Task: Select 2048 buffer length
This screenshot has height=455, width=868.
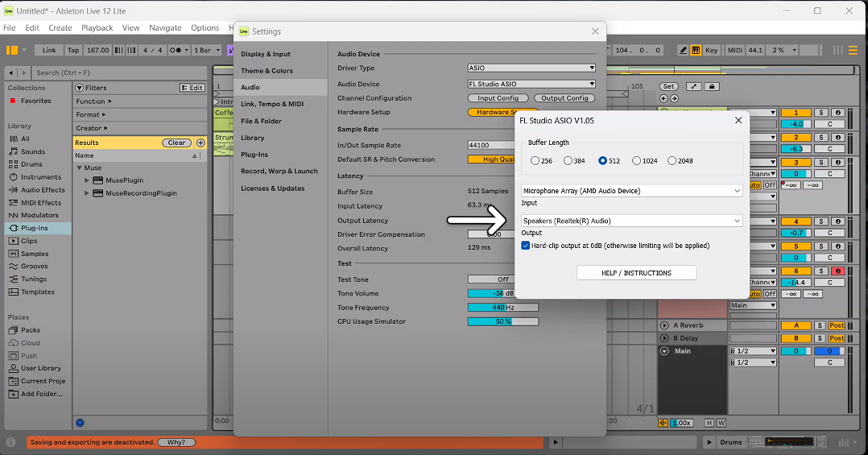Action: [x=672, y=160]
